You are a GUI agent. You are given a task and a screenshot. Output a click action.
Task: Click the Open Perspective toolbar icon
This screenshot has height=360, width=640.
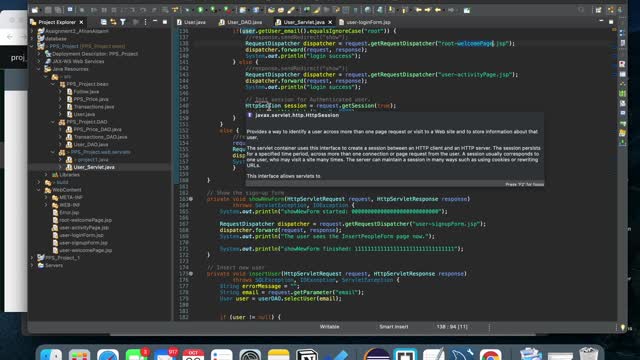tap(598, 10)
